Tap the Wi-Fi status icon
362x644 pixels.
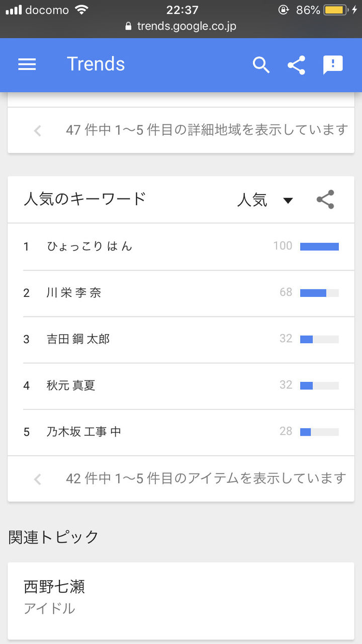pos(80,10)
